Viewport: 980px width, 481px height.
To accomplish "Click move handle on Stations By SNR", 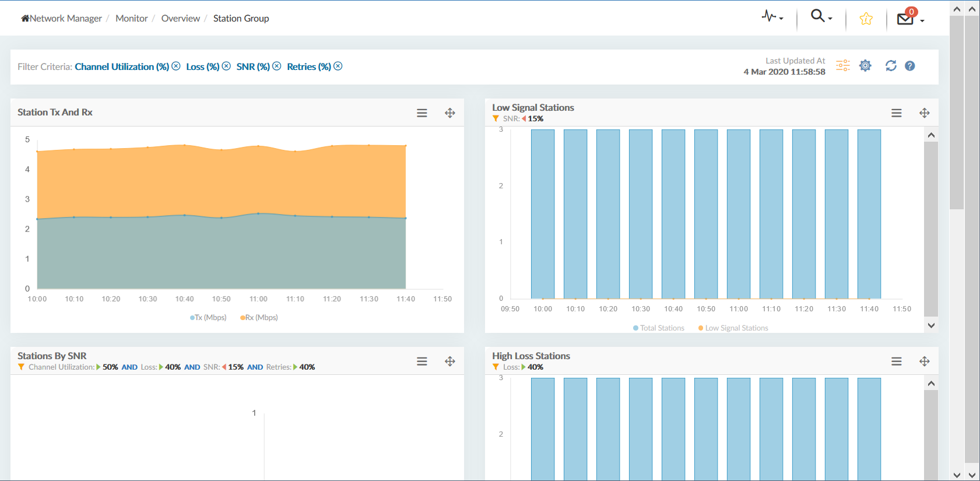I will point(449,361).
